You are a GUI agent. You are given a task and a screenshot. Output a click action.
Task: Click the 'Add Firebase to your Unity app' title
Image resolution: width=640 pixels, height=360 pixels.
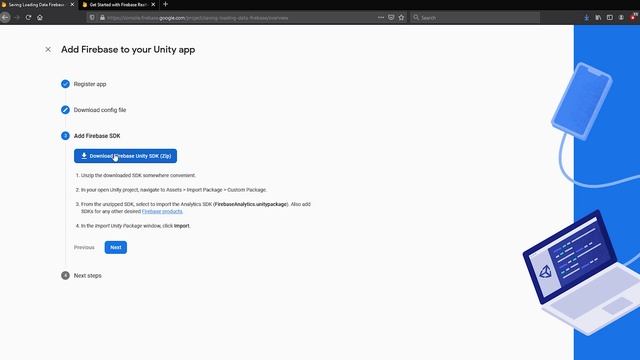[x=128, y=49]
